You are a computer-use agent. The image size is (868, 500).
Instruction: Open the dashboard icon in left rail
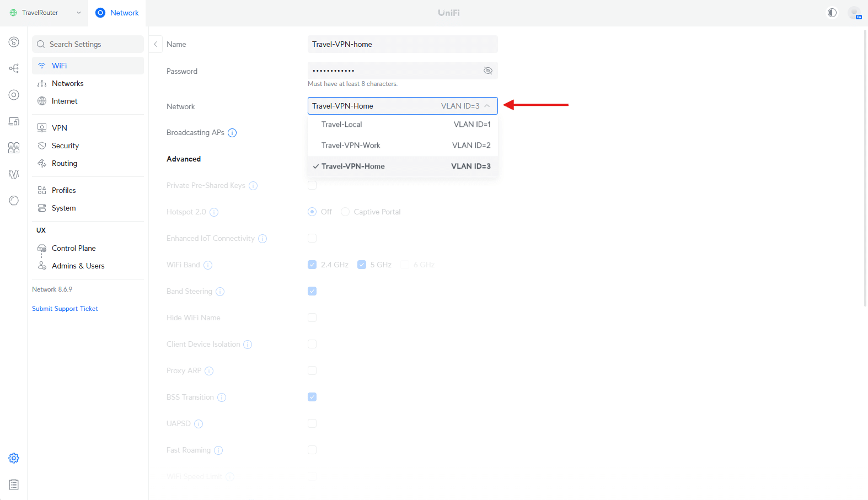14,42
